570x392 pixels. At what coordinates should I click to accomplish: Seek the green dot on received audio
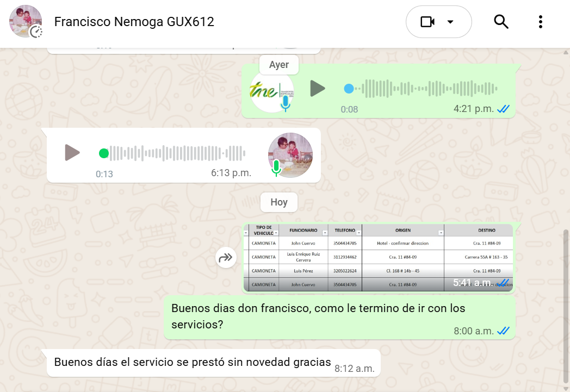104,153
